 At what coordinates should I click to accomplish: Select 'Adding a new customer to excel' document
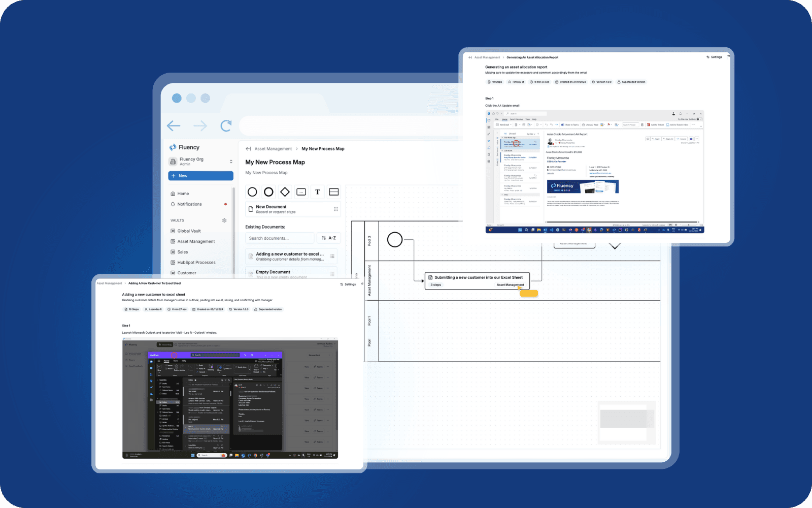pos(291,257)
